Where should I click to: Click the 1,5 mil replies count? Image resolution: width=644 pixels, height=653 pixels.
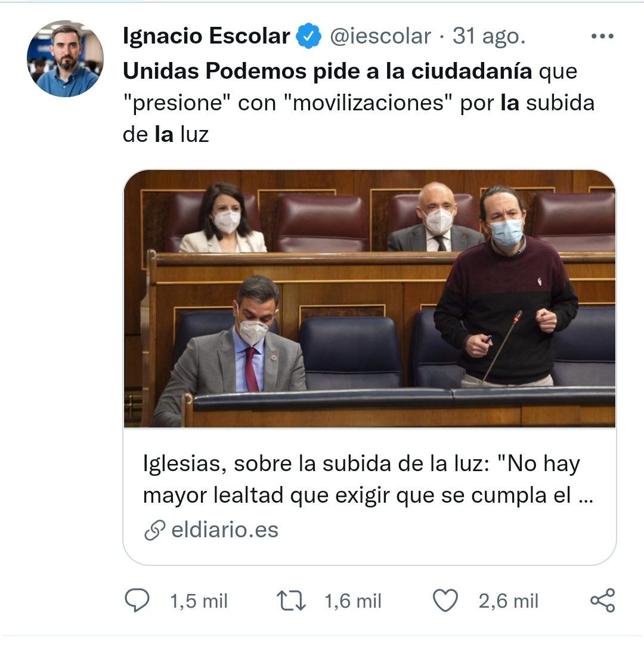(199, 601)
